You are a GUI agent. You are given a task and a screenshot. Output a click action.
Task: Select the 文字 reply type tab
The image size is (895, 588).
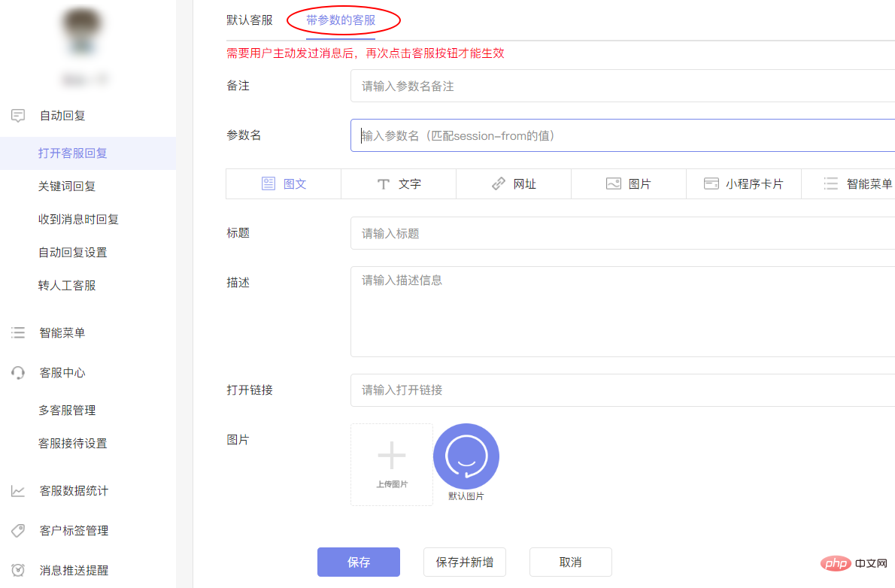pos(399,183)
